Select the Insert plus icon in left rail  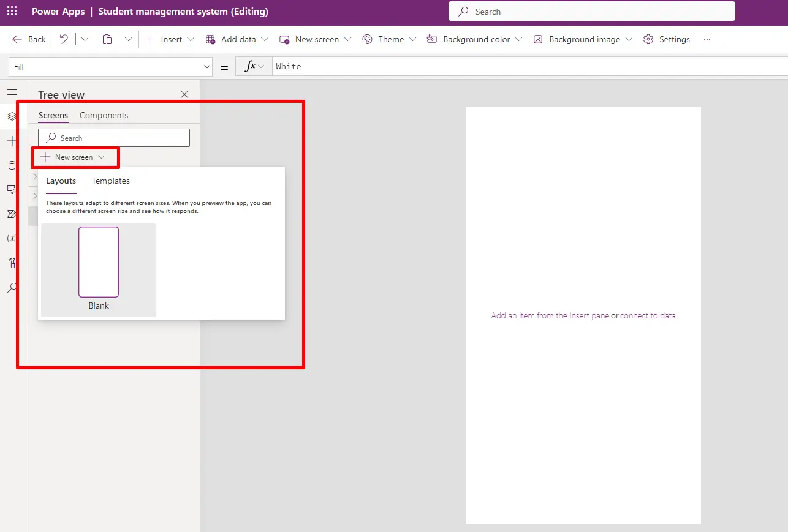coord(12,140)
